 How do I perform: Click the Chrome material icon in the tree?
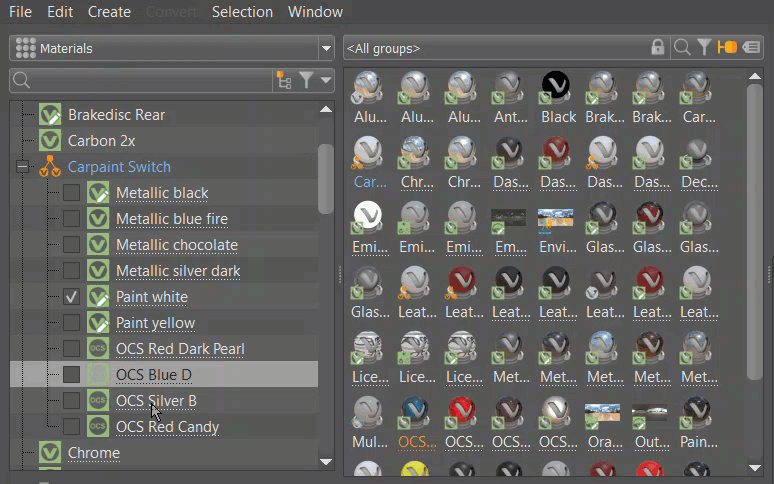[50, 452]
